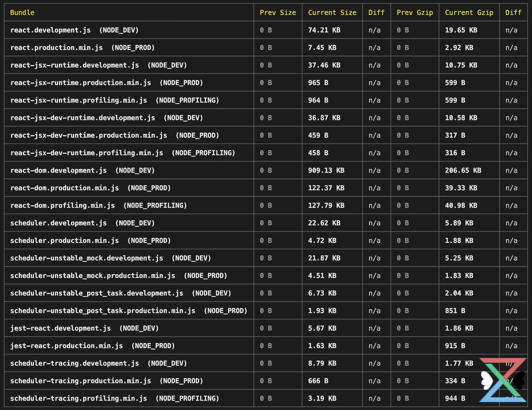Select react-jsx-dev-runtime.profiling.min.js bundle name

(87, 153)
